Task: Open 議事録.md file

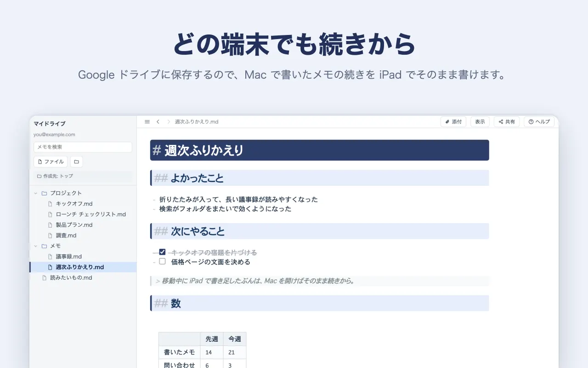Action: click(x=83, y=257)
